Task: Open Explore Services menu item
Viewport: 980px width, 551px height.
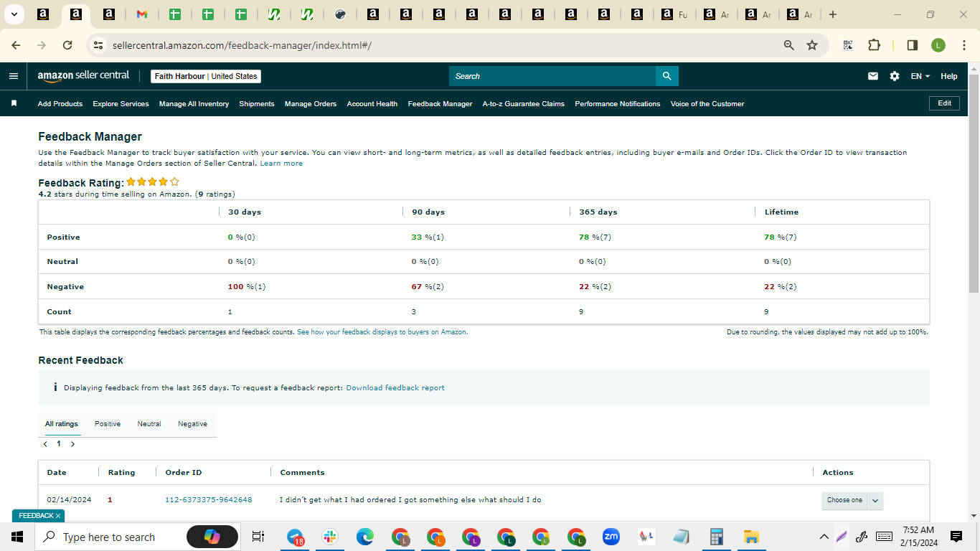Action: (x=121, y=104)
